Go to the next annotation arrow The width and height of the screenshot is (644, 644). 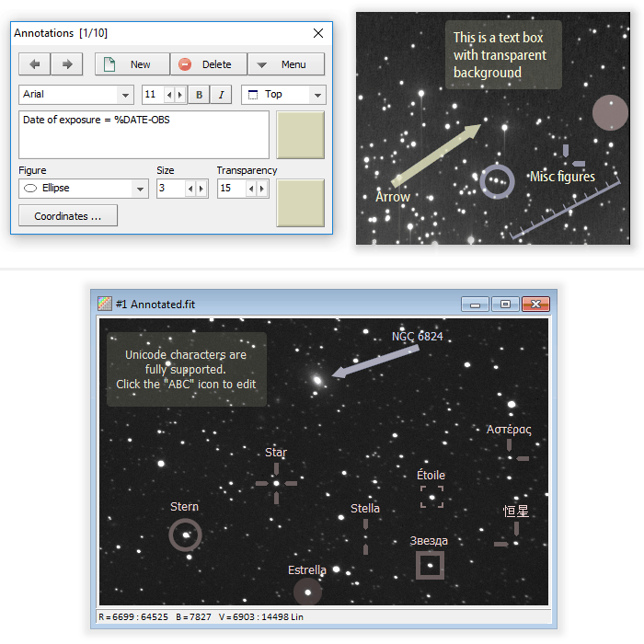[x=66, y=64]
